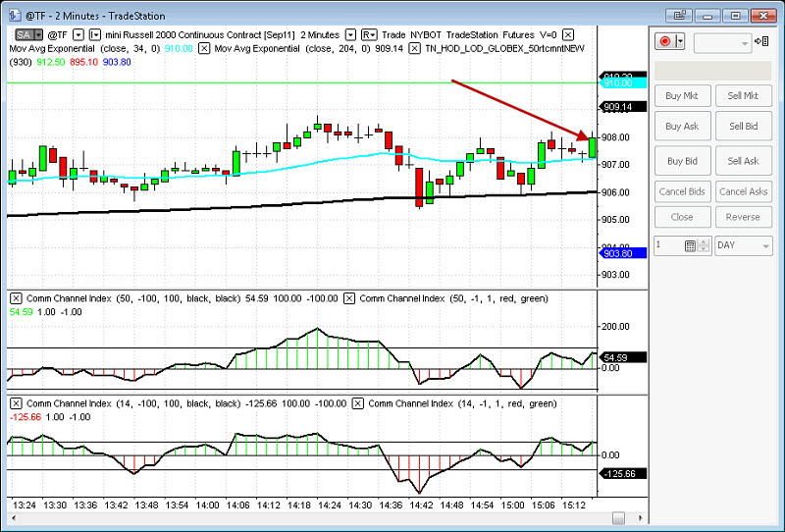Screen dimensions: 785x532
Task: Click the Sell Mkt button
Action: coord(744,95)
